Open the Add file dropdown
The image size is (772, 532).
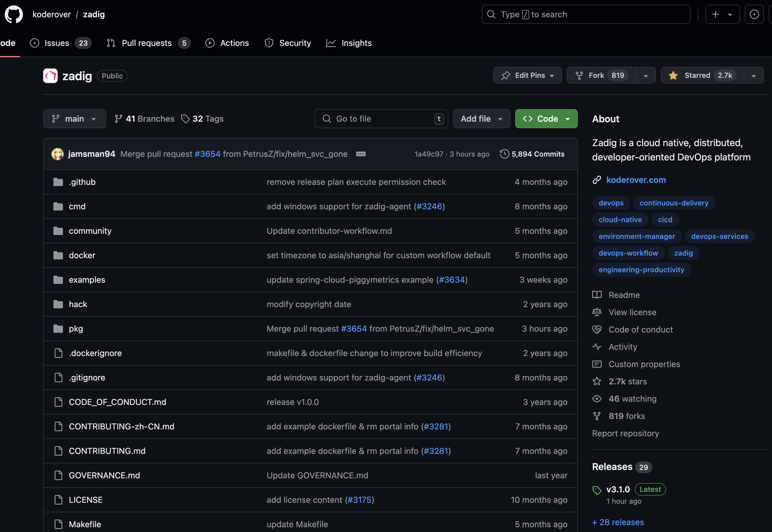tap(481, 119)
